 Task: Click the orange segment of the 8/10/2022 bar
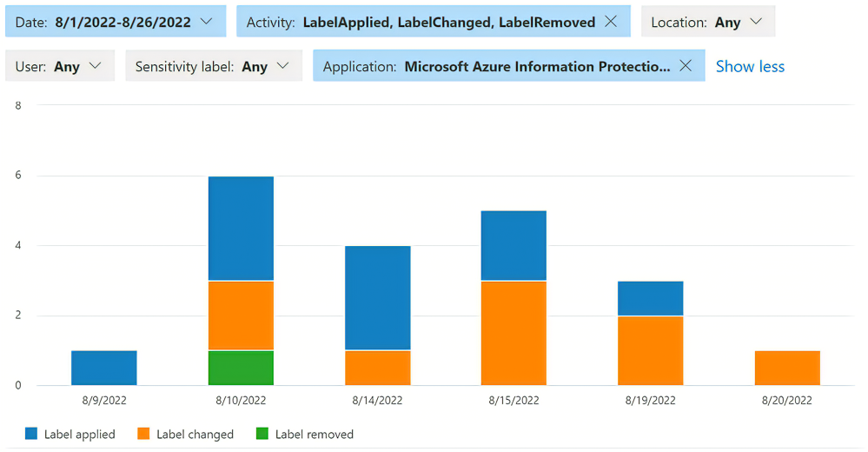click(241, 316)
